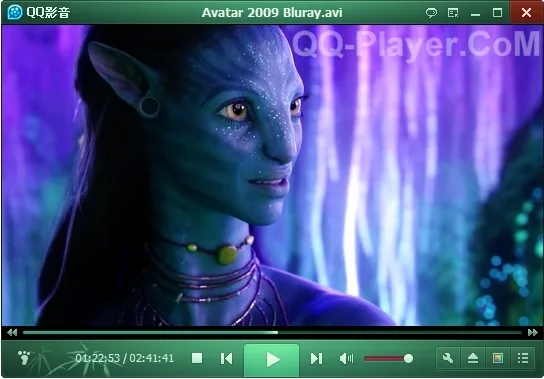The height and width of the screenshot is (379, 544).
Task: Click the Avatar 2009 Bluray.avi title
Action: 272,13
